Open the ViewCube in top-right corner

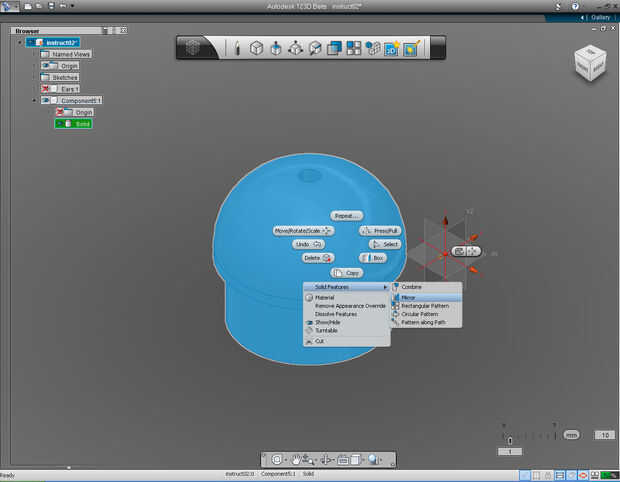(588, 62)
